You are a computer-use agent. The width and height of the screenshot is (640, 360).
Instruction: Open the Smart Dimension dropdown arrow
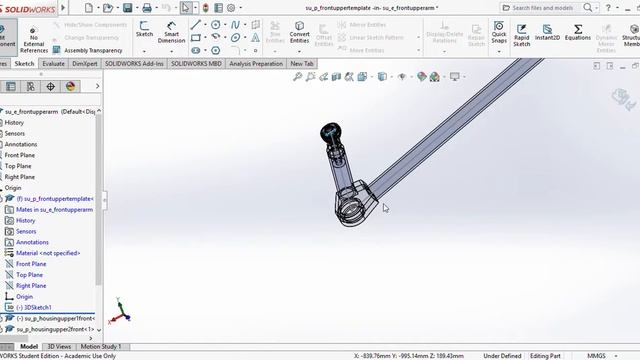[171, 51]
